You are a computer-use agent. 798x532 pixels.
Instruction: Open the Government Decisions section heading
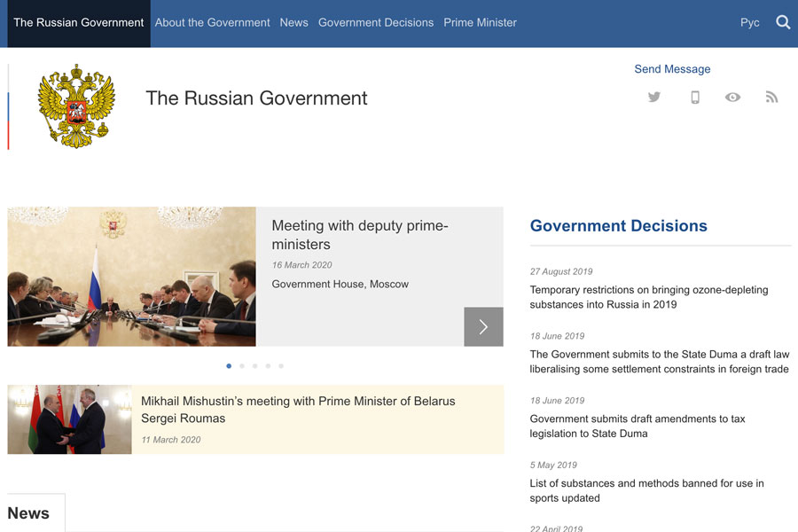618,225
